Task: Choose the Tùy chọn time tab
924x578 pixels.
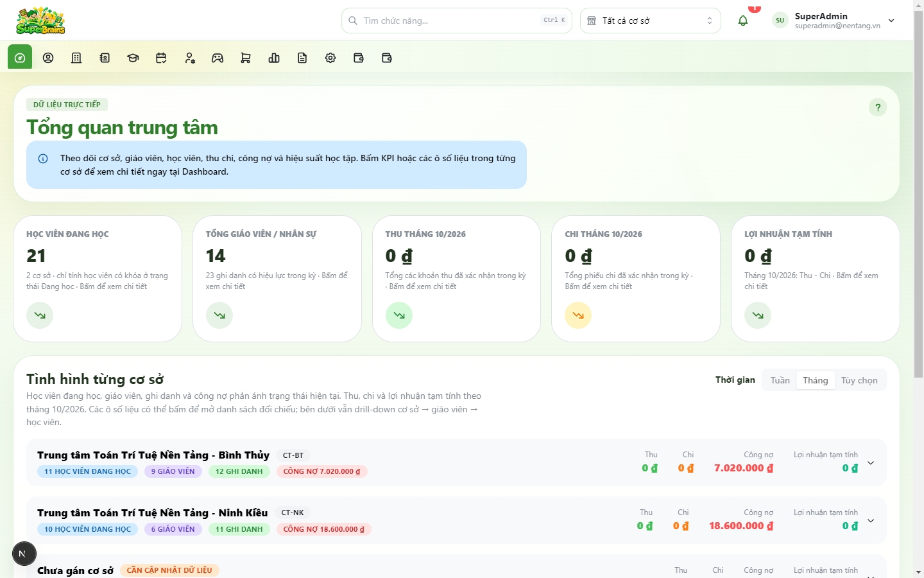Action: pyautogui.click(x=859, y=380)
